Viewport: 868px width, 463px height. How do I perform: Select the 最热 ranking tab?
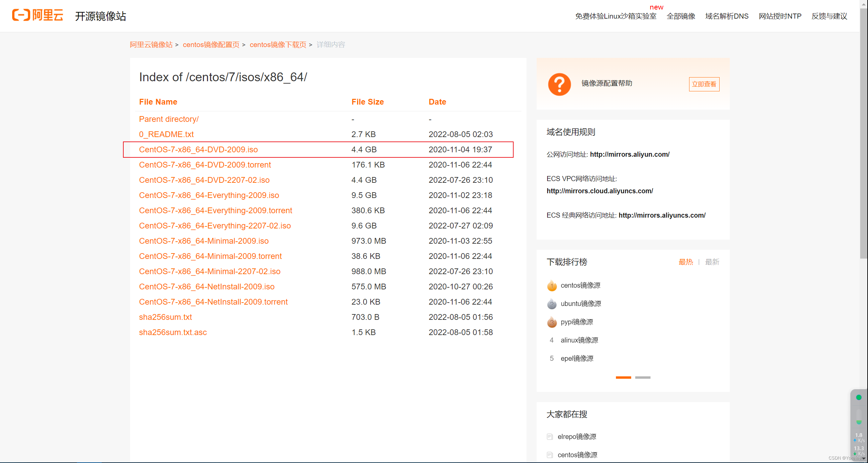tap(685, 262)
